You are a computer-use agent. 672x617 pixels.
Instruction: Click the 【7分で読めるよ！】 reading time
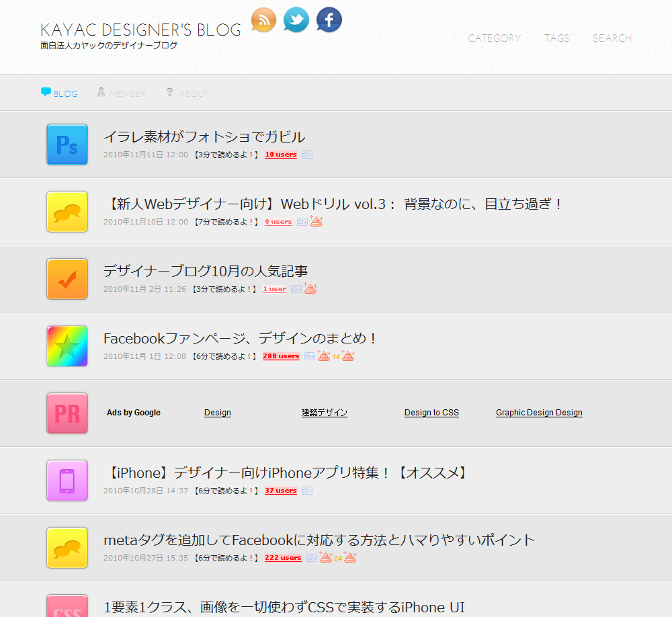click(x=226, y=222)
